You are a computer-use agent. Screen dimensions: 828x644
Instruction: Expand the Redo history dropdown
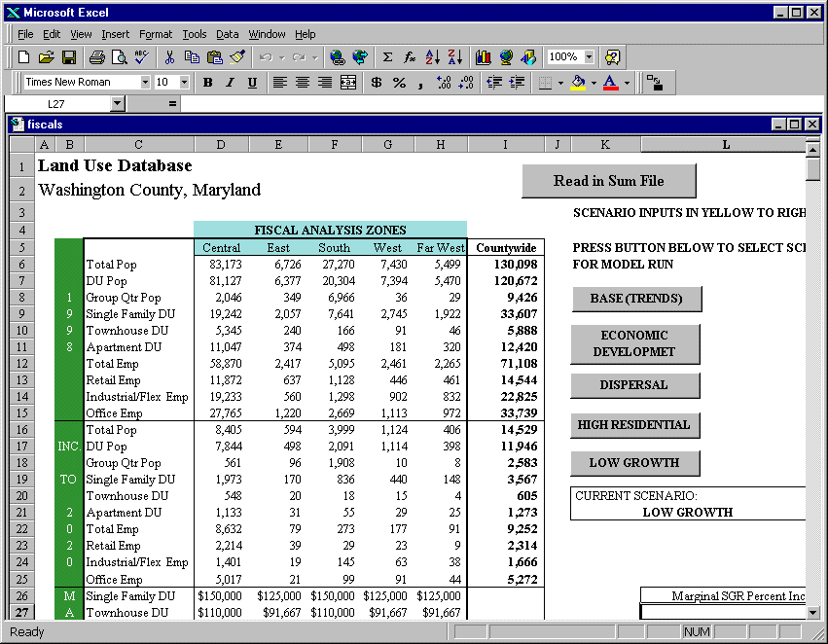pos(315,57)
